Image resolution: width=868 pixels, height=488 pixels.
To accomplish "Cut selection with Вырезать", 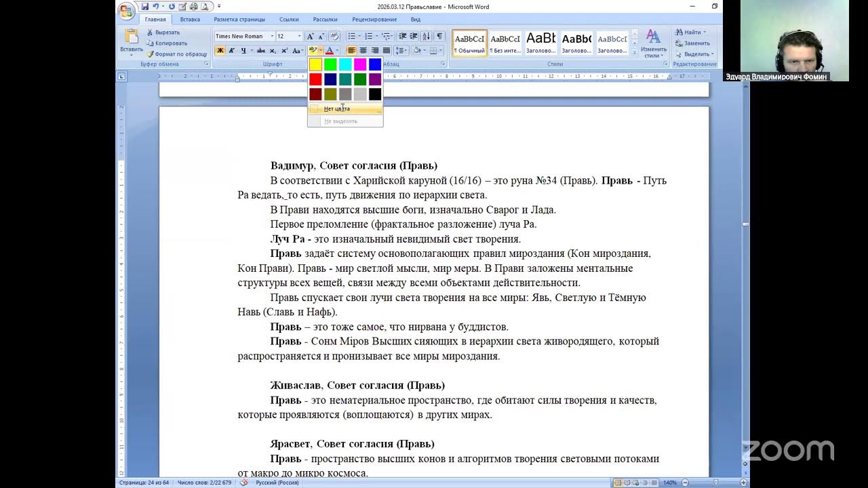I will click(x=163, y=32).
